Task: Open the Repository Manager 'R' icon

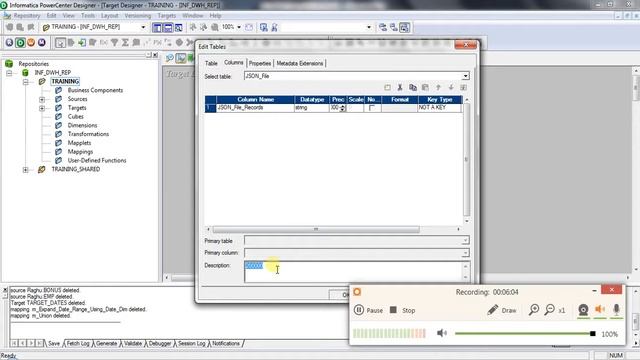Action: pyautogui.click(x=9, y=42)
